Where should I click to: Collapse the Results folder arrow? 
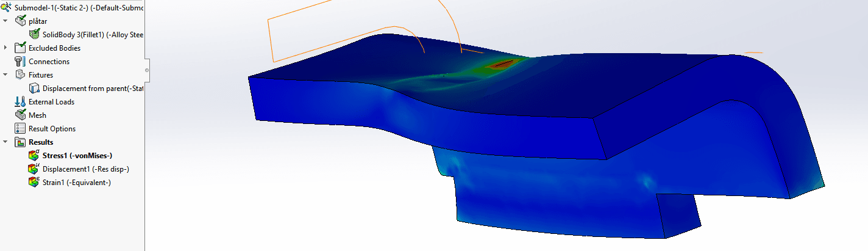coord(5,142)
